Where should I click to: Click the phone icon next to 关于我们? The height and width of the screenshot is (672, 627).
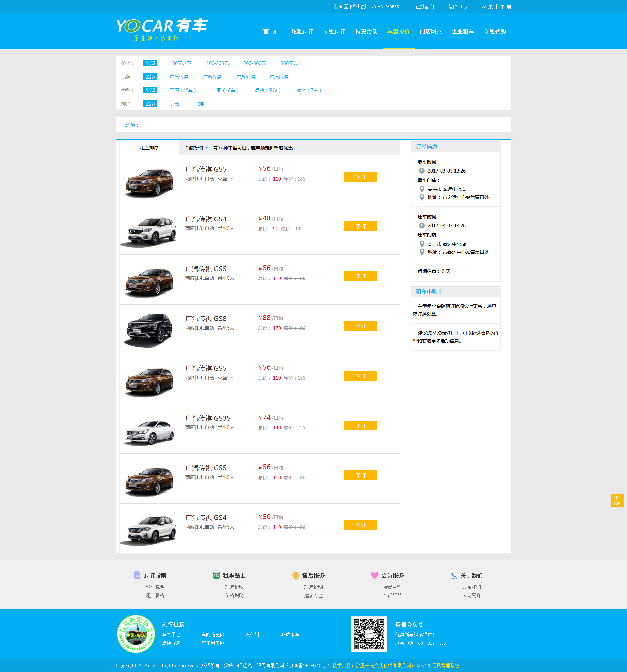[454, 575]
